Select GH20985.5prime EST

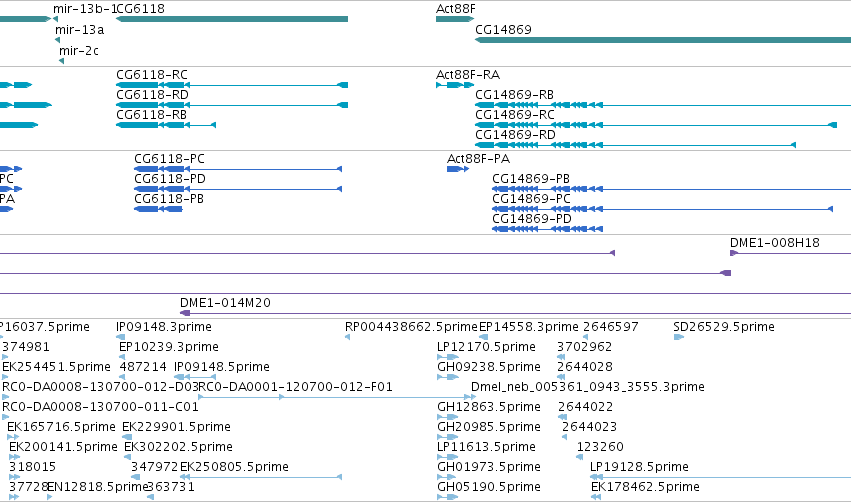click(x=448, y=437)
